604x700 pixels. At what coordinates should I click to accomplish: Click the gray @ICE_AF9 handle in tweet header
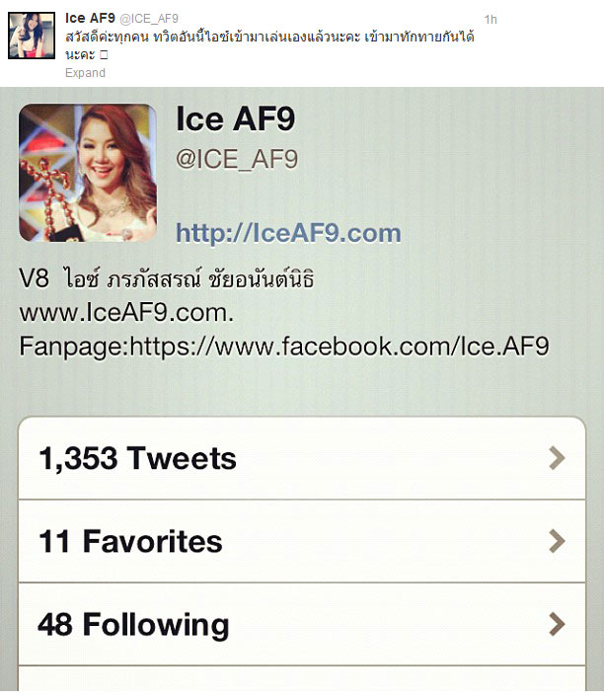[x=149, y=19]
